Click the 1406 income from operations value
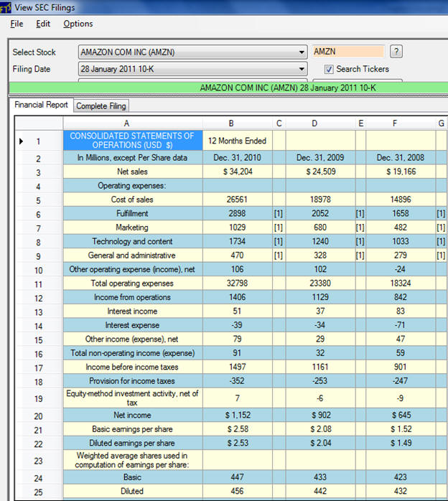 coord(238,297)
